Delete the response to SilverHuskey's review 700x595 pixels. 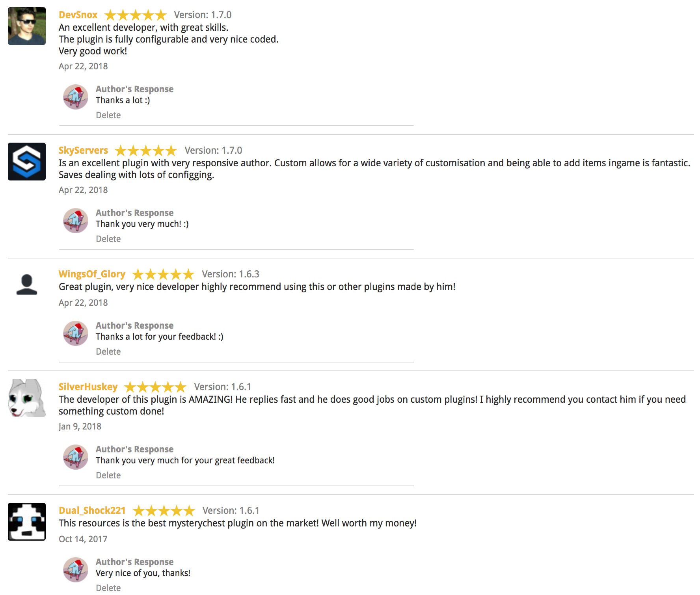click(x=108, y=476)
